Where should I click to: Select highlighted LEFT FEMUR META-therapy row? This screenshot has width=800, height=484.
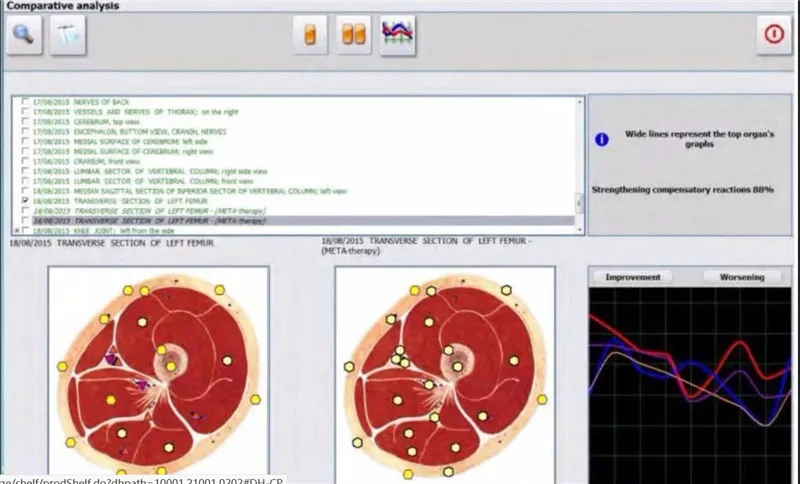[150, 220]
